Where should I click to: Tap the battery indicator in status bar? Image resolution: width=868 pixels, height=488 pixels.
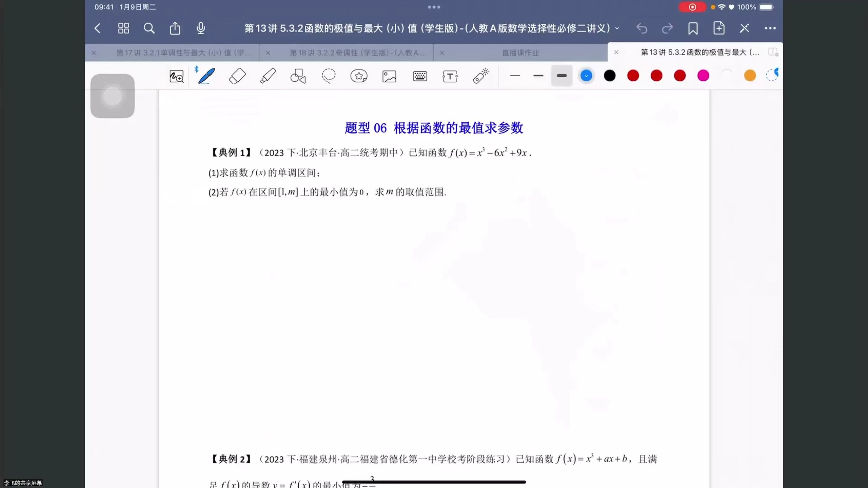click(766, 7)
